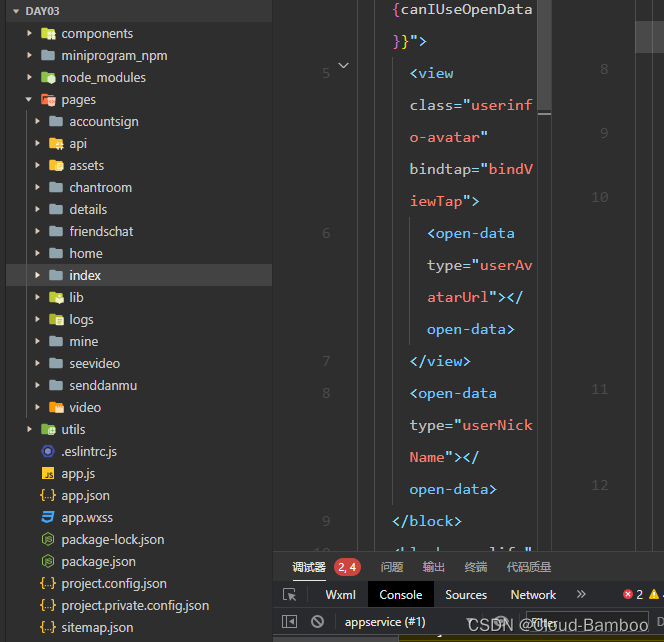This screenshot has height=642, width=664.
Task: Click the 2, 4 debugger badge
Action: (347, 567)
